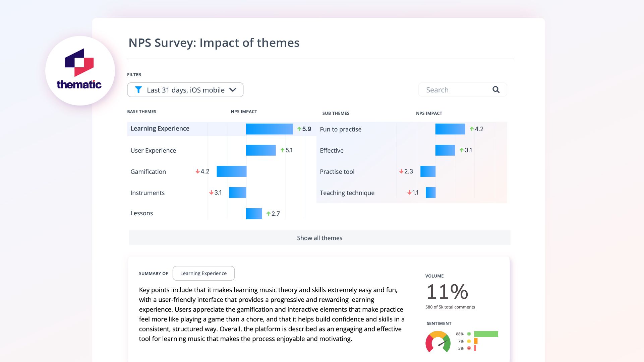
Task: Click the green up arrow next to 5.9
Action: pyautogui.click(x=298, y=129)
